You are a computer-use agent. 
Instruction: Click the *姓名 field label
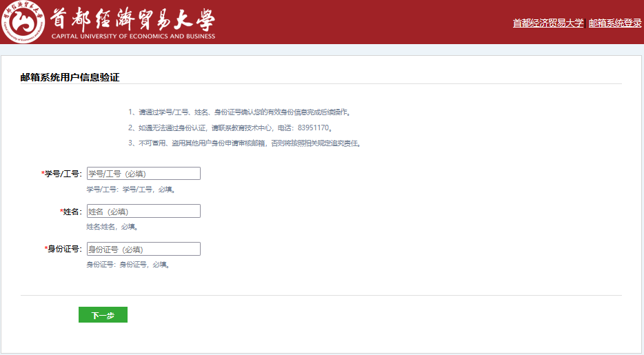click(x=71, y=211)
